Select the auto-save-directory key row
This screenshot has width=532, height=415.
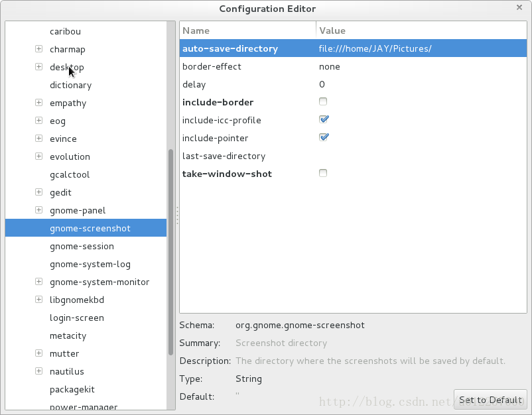pos(353,48)
